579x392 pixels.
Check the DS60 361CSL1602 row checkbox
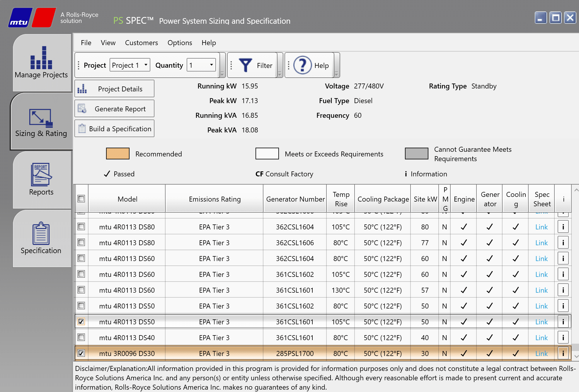click(x=81, y=274)
